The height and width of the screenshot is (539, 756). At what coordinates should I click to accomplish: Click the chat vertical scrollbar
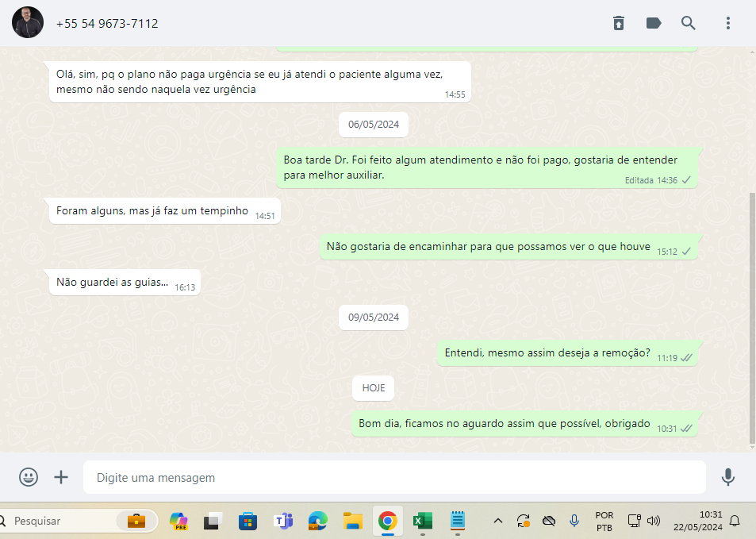(751, 318)
